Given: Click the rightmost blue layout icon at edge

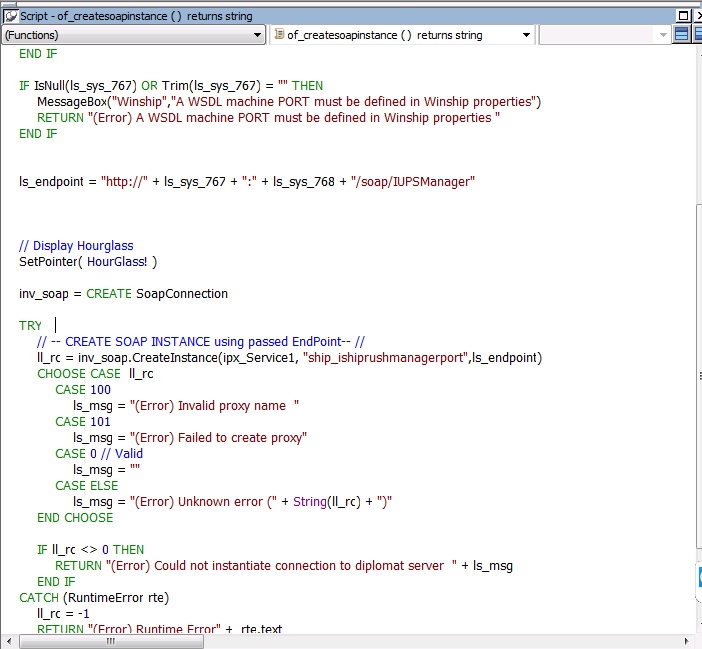Looking at the screenshot, I should (x=697, y=35).
